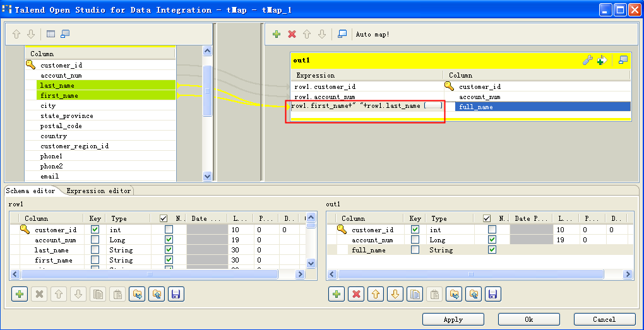The width and height of the screenshot is (644, 330).
Task: Open the out1 table settings wrench
Action: (587, 60)
